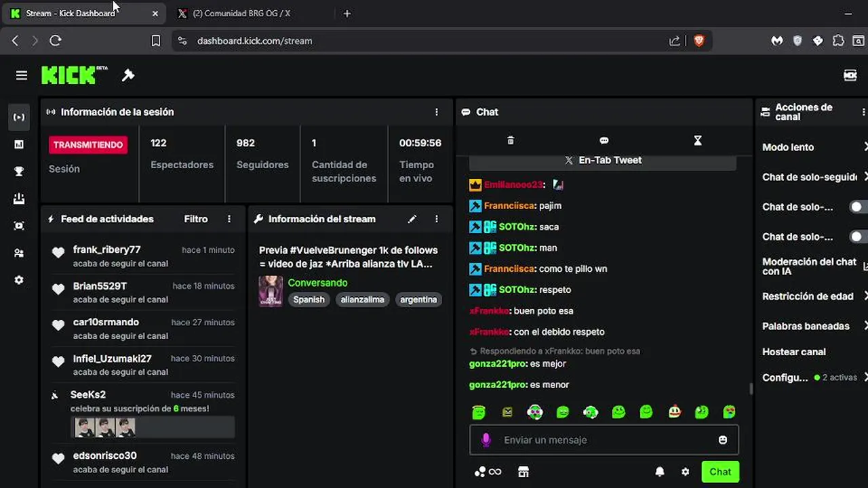Go back using the browser back arrow
868x488 pixels.
(15, 41)
